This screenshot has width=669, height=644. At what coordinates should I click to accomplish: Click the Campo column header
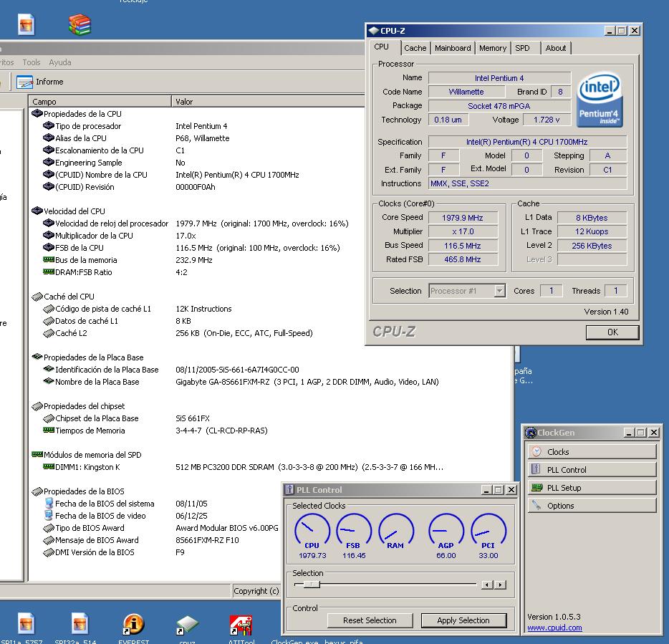coord(100,102)
